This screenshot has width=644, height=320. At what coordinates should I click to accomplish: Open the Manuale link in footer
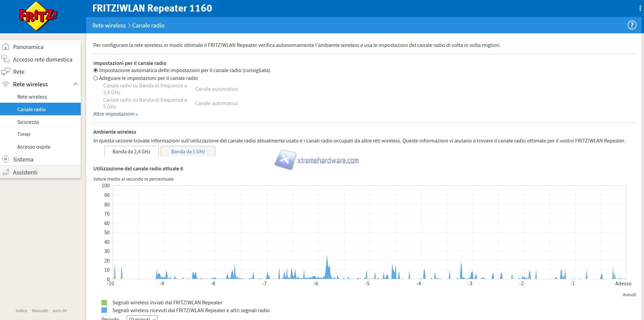(x=40, y=310)
